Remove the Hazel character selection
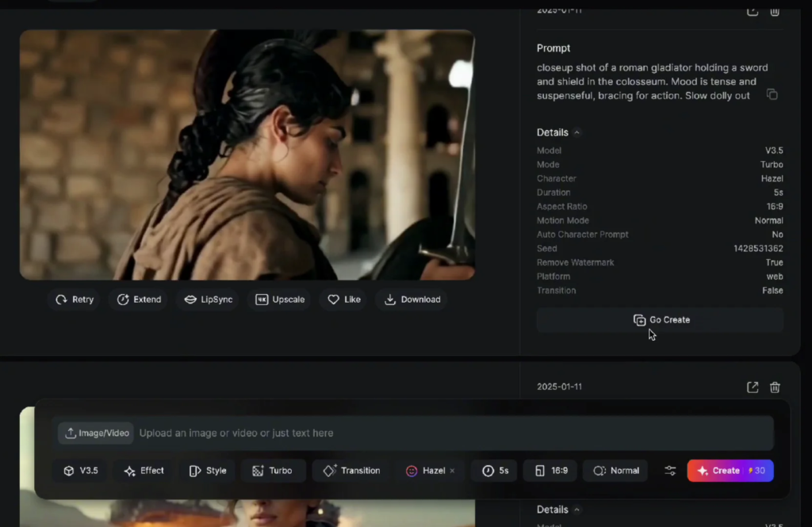 tap(452, 471)
